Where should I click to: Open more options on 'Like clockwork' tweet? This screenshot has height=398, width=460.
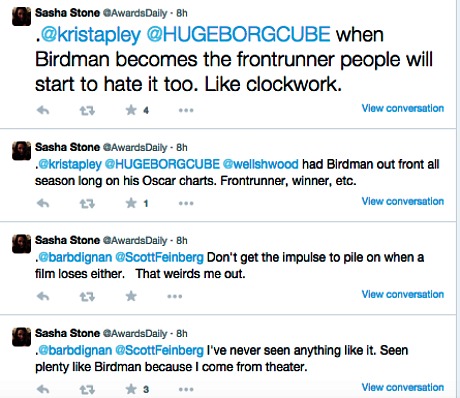click(x=186, y=110)
